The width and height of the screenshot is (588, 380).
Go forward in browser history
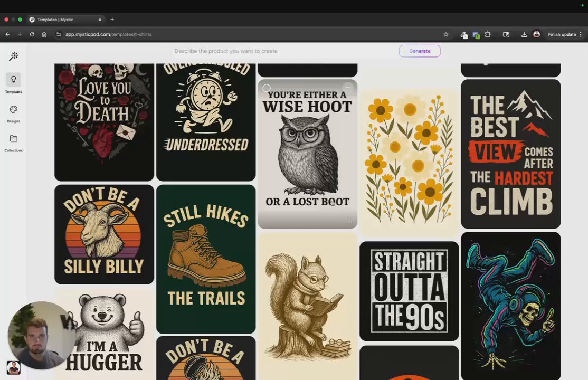(x=20, y=34)
